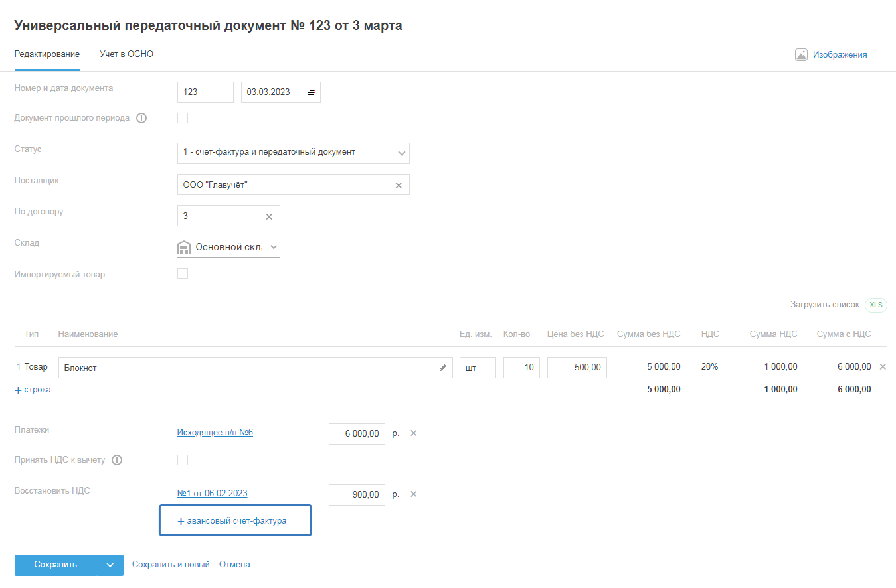Click the авансовый счет-фактура add link
The height and width of the screenshot is (588, 896).
pos(232,521)
